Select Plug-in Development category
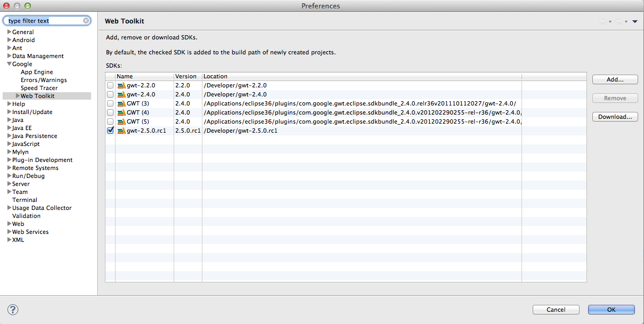This screenshot has height=324, width=644. [43, 160]
